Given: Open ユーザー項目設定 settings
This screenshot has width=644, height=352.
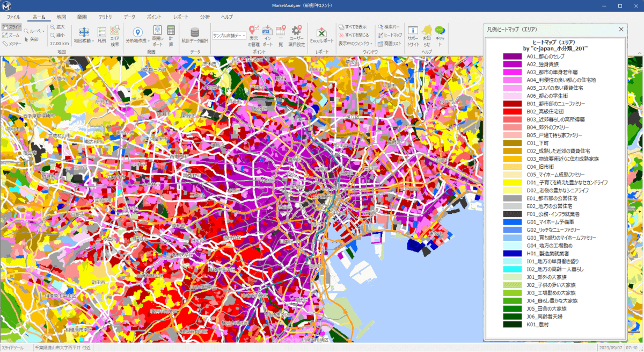Looking at the screenshot, I should click(297, 36).
